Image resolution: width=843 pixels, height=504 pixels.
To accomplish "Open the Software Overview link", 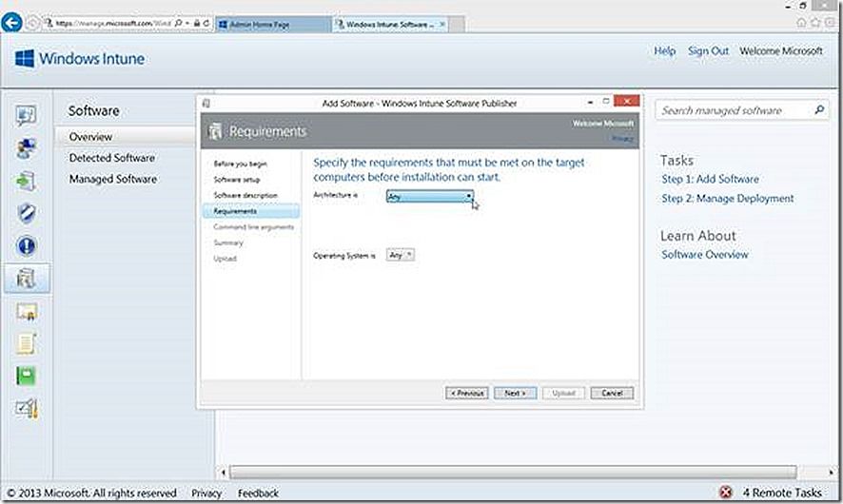I will click(704, 254).
